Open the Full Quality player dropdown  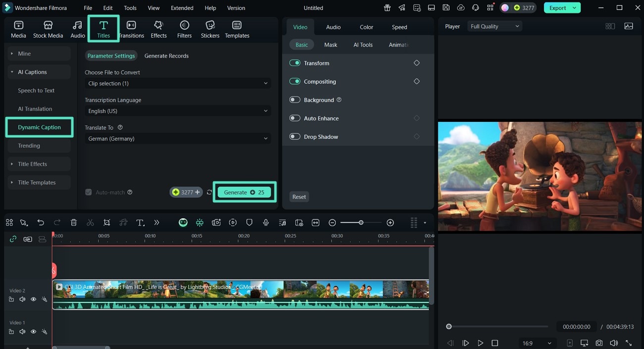click(495, 26)
